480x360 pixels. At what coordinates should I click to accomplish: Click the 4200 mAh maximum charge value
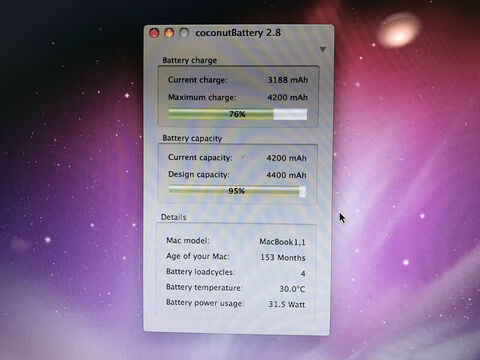288,97
